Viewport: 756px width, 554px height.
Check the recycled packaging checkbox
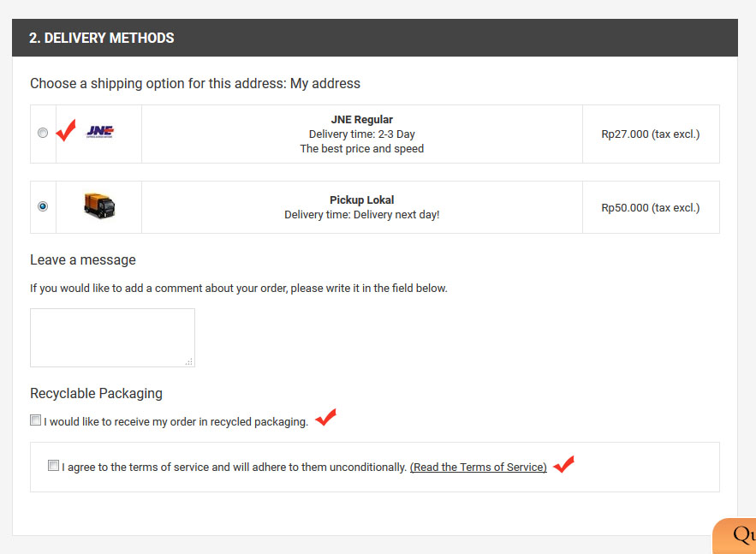[x=35, y=420]
